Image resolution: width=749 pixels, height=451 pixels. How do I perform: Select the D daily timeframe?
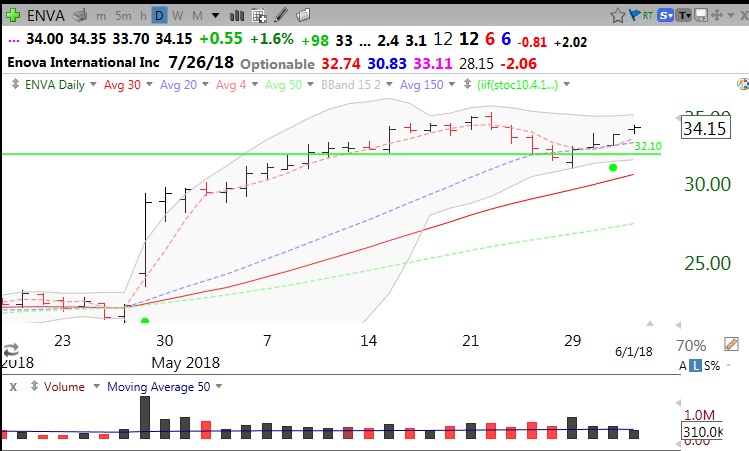pos(159,16)
